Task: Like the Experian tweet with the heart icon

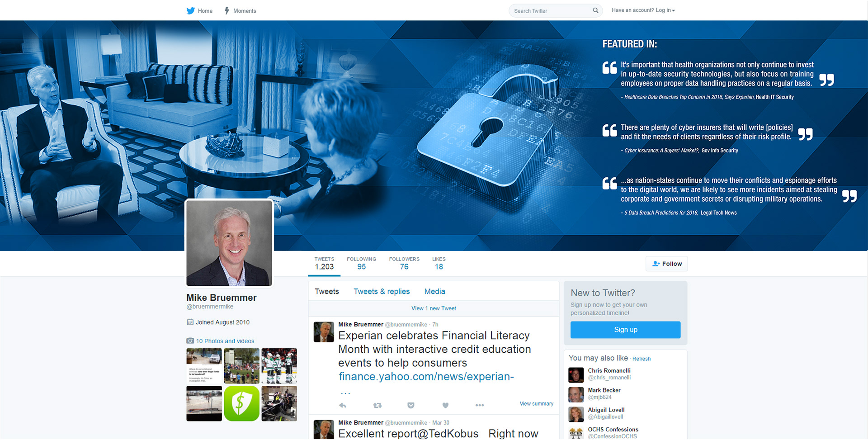Action: tap(445, 405)
